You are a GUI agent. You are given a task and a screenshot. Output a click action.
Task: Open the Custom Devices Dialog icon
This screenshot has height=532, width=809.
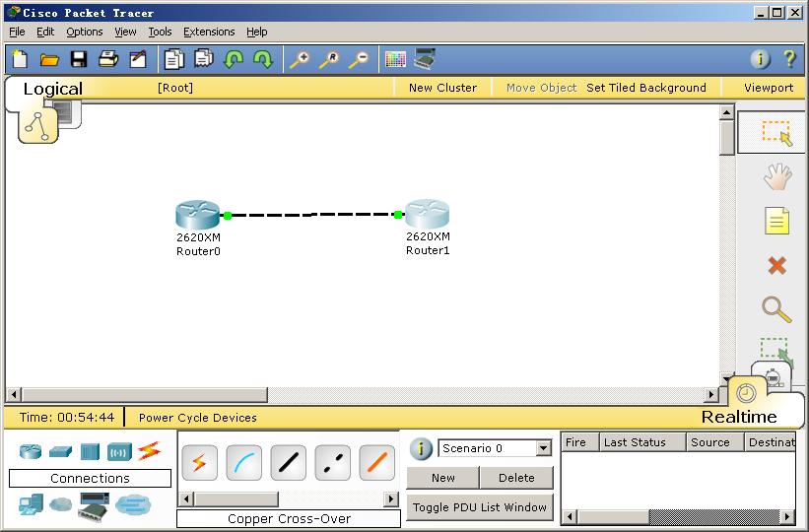click(425, 59)
